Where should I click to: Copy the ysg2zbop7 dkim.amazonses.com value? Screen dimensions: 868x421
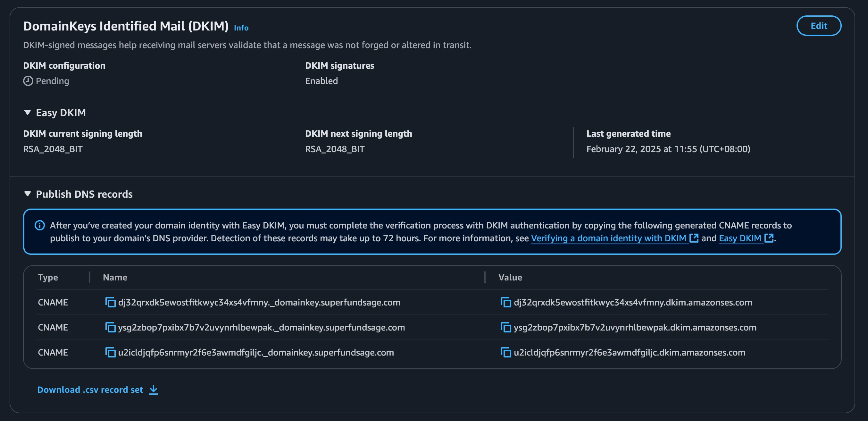506,327
